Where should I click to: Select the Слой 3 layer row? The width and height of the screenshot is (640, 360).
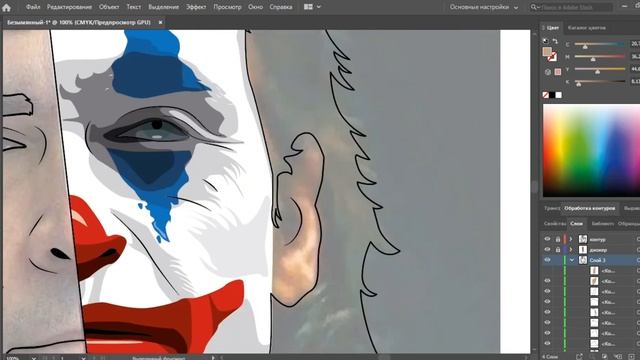[591, 260]
